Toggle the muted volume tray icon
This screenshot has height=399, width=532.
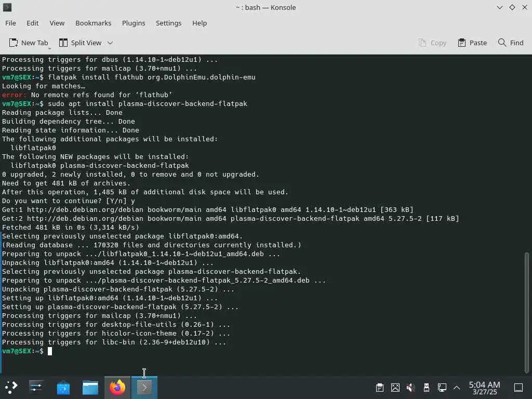tap(411, 388)
